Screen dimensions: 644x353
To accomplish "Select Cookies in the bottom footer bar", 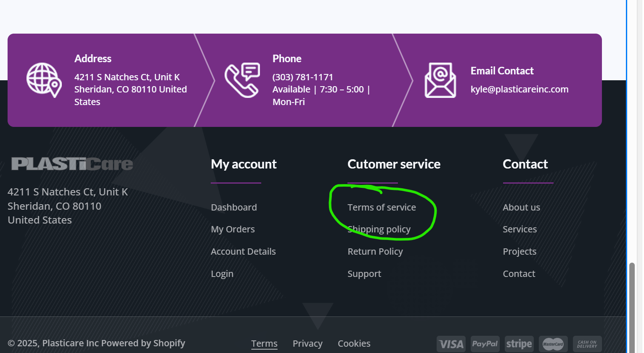I will (x=354, y=344).
